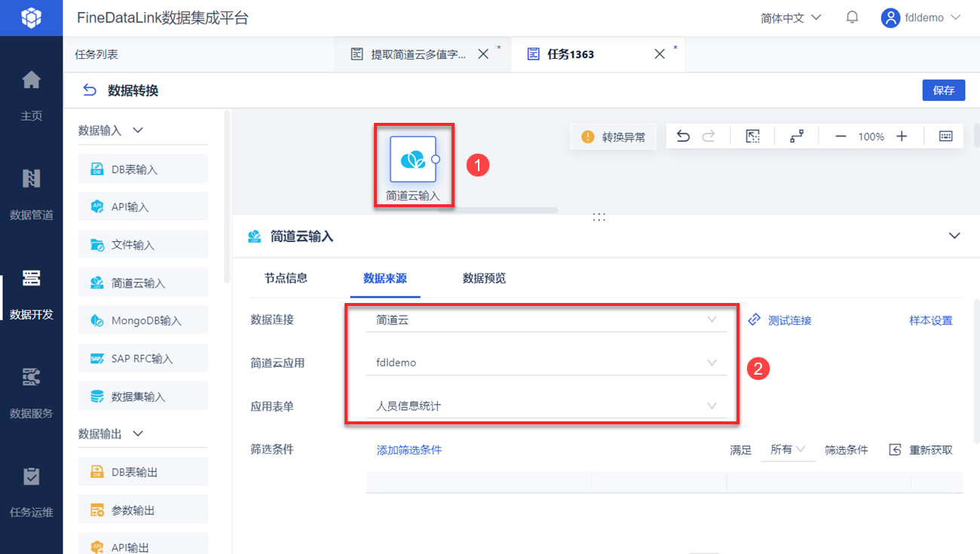Click the 添加筛选条件 link
The width and height of the screenshot is (980, 554).
click(x=409, y=450)
